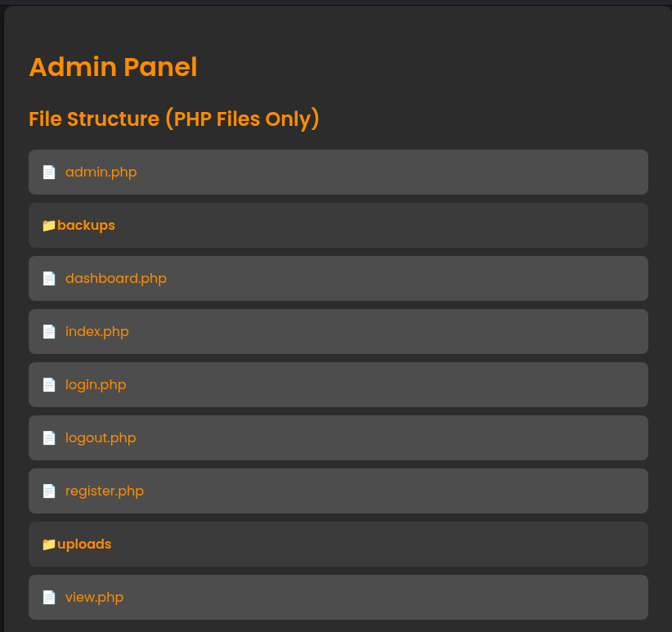The height and width of the screenshot is (632, 672).
Task: Expand the backups folder
Action: pyautogui.click(x=338, y=226)
